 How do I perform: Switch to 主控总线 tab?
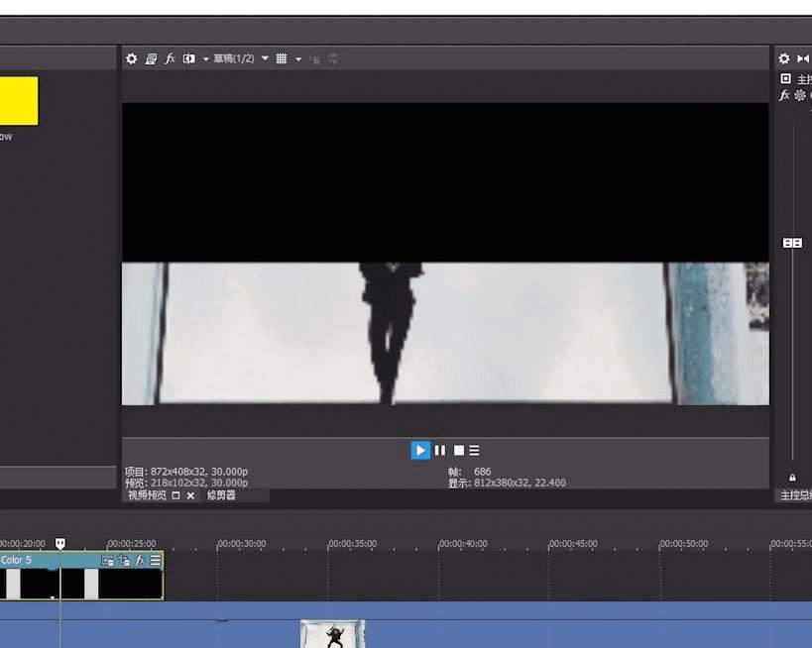pyautogui.click(x=796, y=495)
